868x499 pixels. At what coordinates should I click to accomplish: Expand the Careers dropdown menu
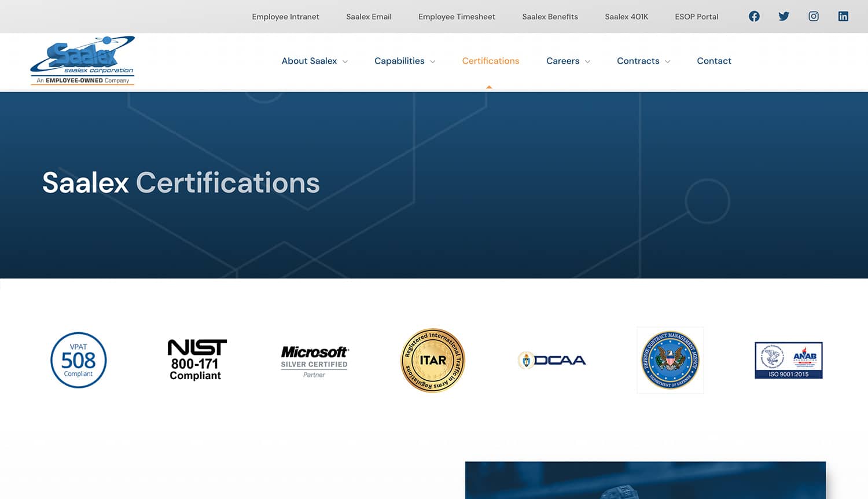click(568, 61)
